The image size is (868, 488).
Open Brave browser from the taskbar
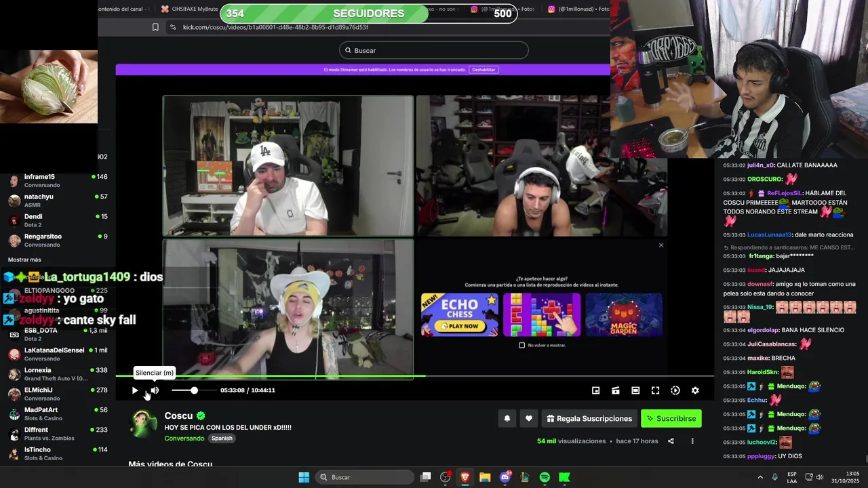coord(465,477)
